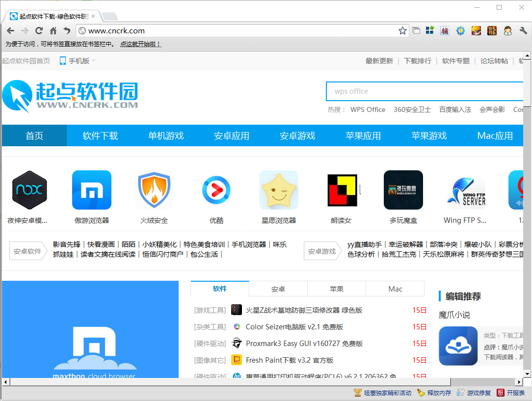
Task: Expand the 手机版 dropdown arrow
Action: (x=94, y=61)
